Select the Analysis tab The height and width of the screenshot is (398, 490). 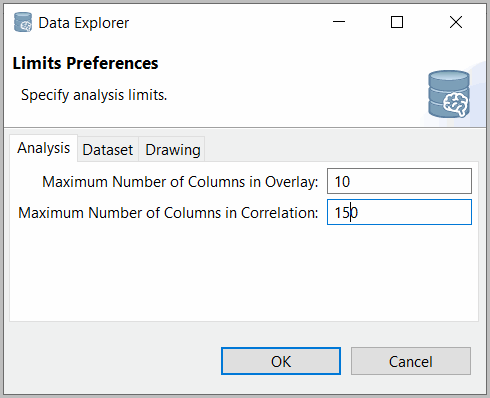click(44, 148)
